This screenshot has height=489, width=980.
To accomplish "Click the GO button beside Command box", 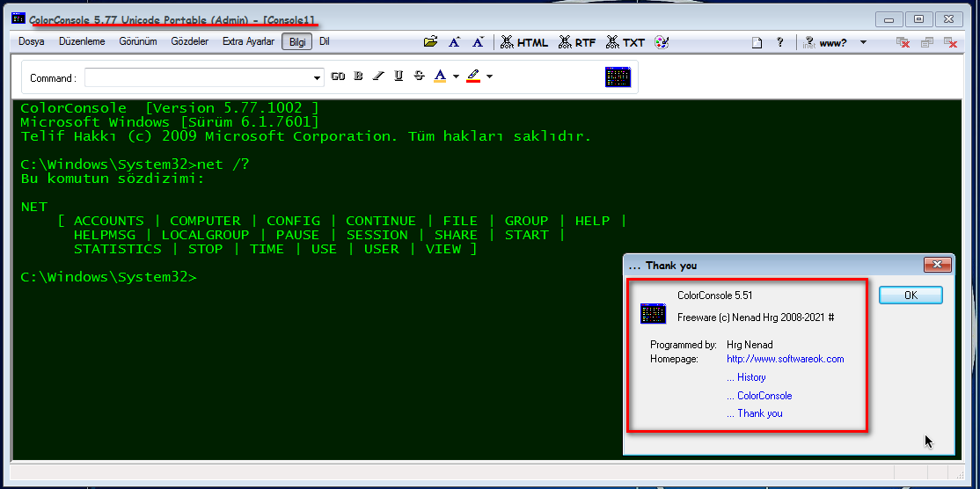I will tap(338, 77).
